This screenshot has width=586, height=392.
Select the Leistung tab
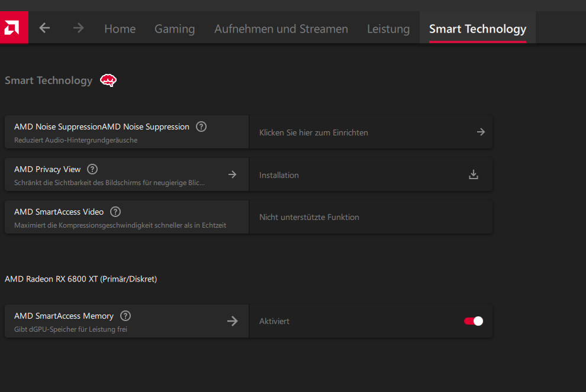pos(388,29)
